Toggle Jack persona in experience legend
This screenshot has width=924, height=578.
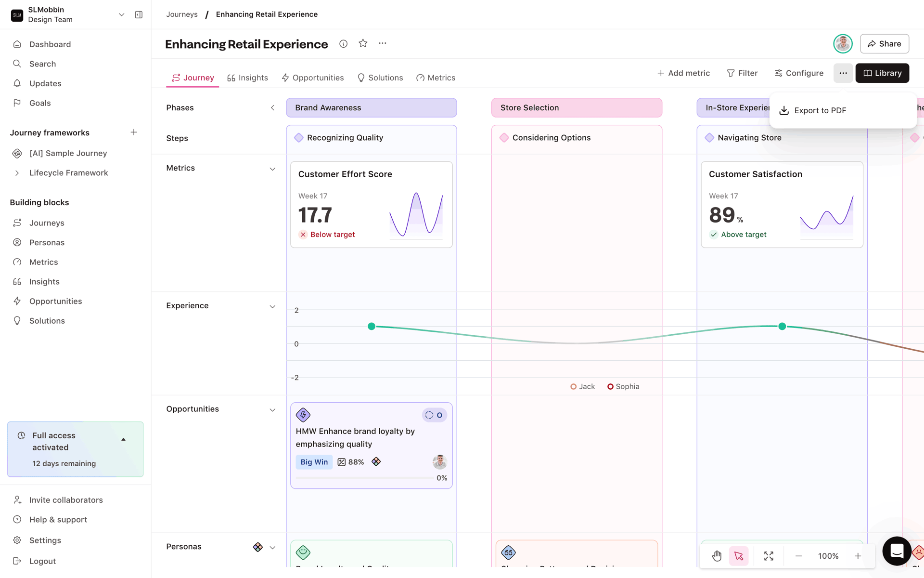point(583,387)
